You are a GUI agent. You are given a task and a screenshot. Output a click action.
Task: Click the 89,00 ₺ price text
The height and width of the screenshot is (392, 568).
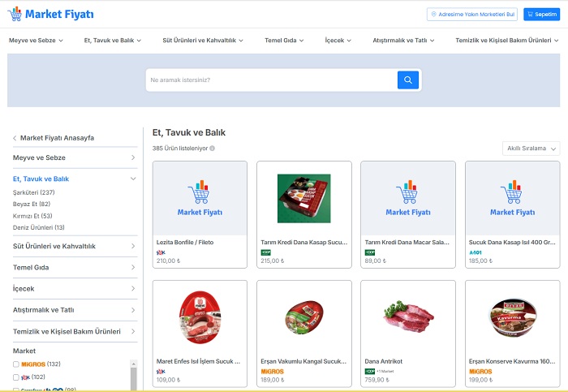coord(375,261)
